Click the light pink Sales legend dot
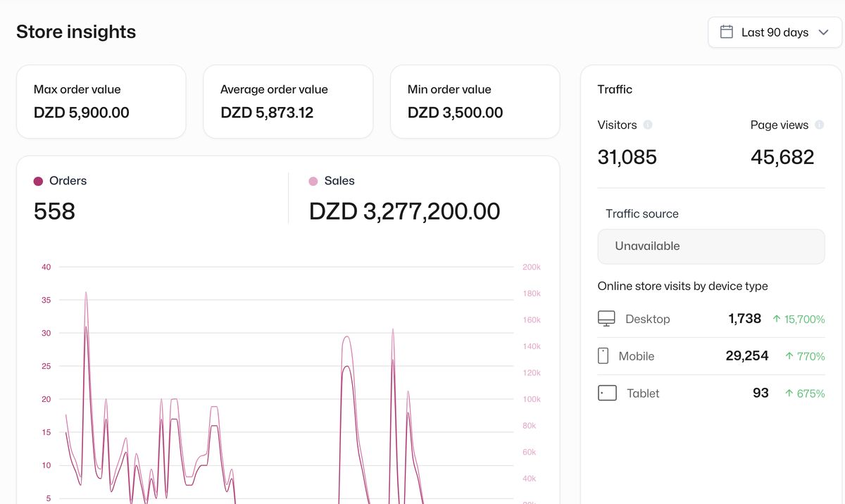845x504 pixels. click(313, 182)
